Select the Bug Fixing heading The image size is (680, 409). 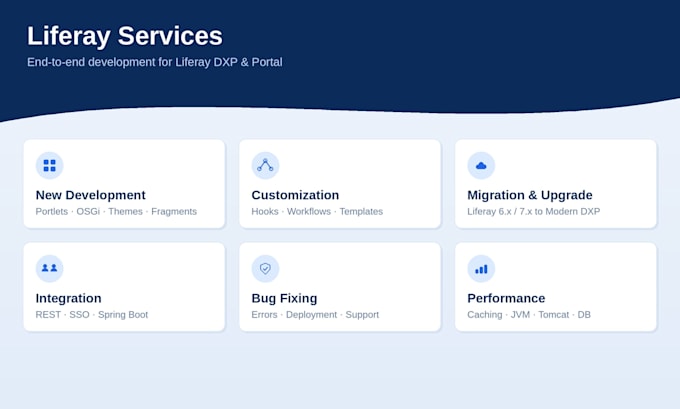[284, 298]
